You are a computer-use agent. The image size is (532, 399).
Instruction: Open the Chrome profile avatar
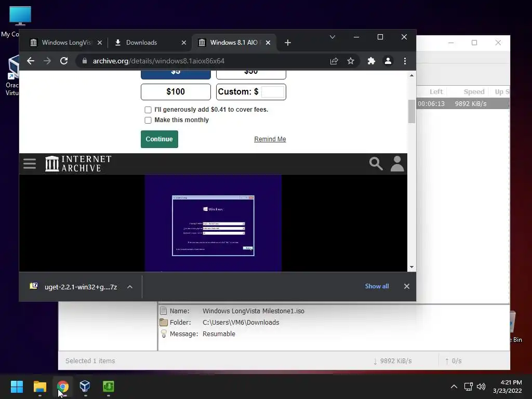(388, 61)
